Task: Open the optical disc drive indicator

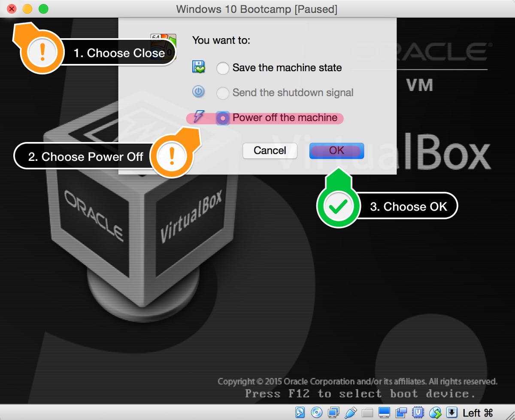Action: point(316,413)
